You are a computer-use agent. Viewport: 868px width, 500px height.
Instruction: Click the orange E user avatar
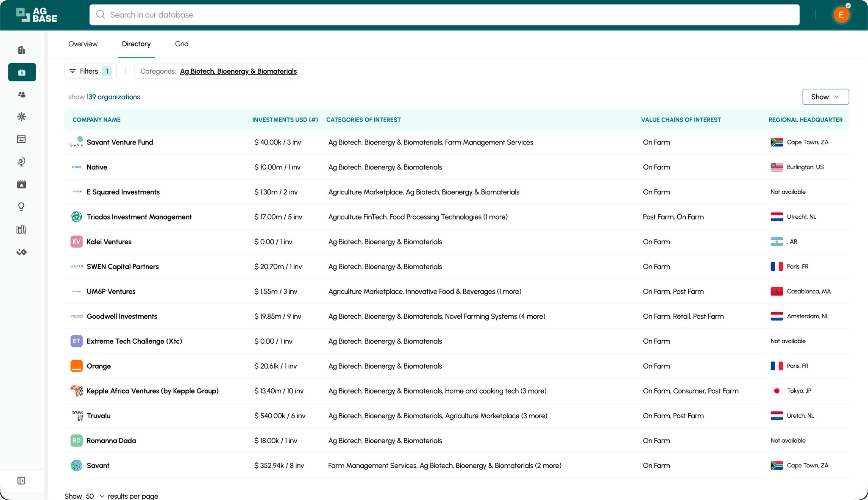coord(841,15)
